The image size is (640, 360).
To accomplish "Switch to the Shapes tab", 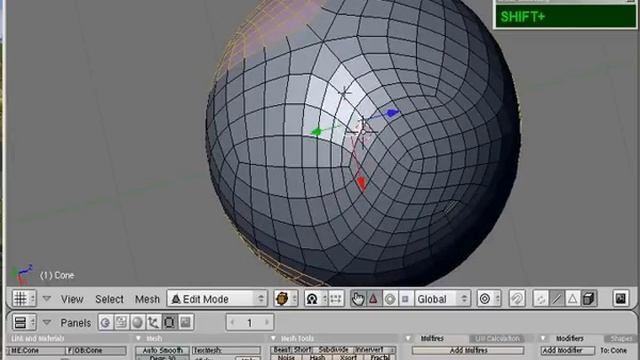I will [620, 339].
